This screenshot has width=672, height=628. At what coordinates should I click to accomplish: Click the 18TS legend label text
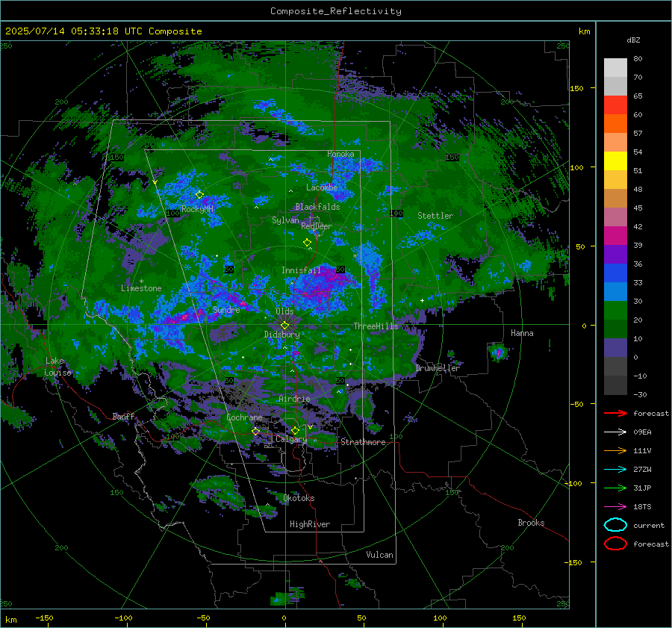642,507
